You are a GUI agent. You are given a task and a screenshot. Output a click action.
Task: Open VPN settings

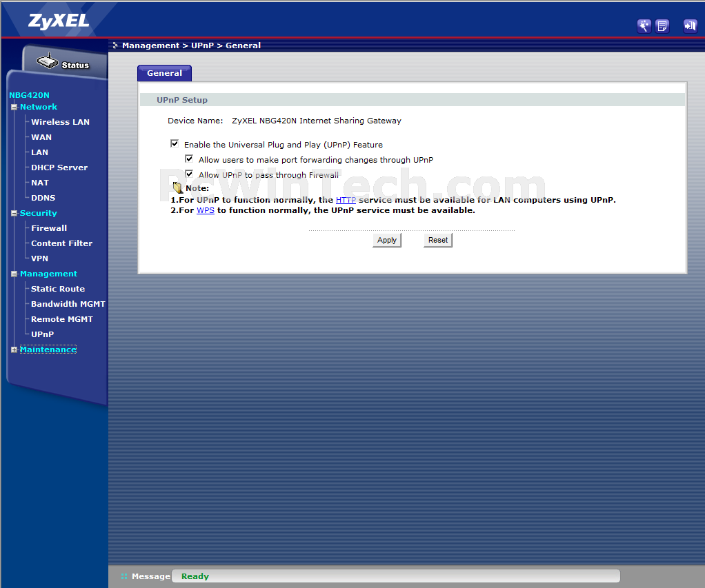click(x=39, y=258)
